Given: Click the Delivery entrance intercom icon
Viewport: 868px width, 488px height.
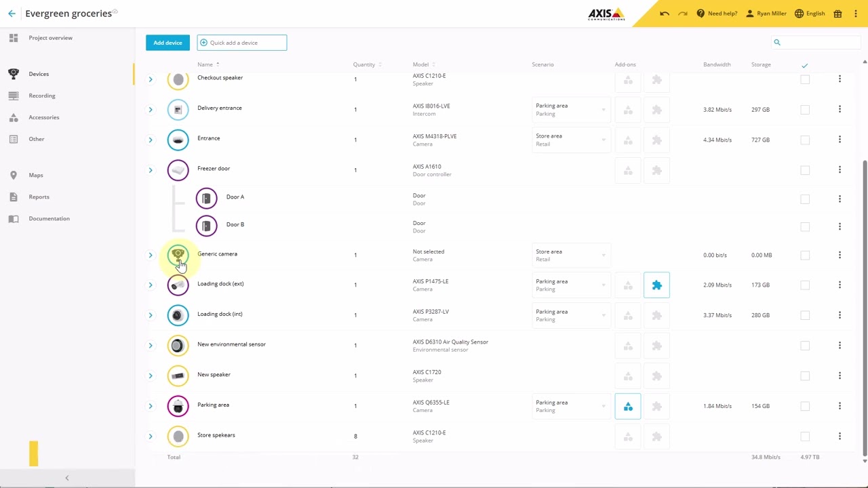Looking at the screenshot, I should [178, 109].
